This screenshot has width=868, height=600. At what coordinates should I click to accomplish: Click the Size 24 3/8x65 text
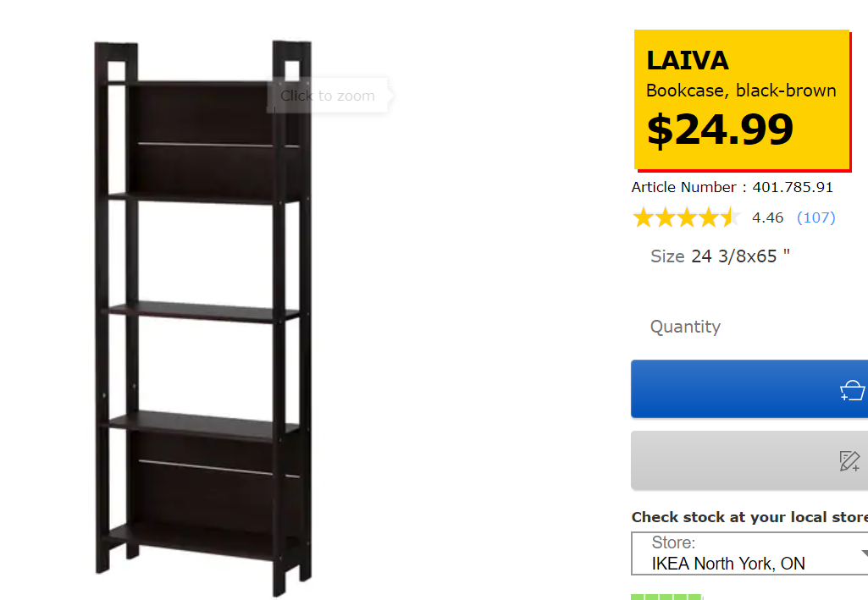pyautogui.click(x=720, y=256)
